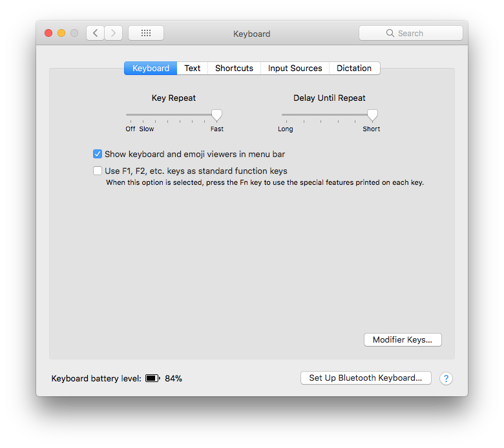Switch to the Shortcuts tab
This screenshot has width=504, height=448.
(234, 68)
